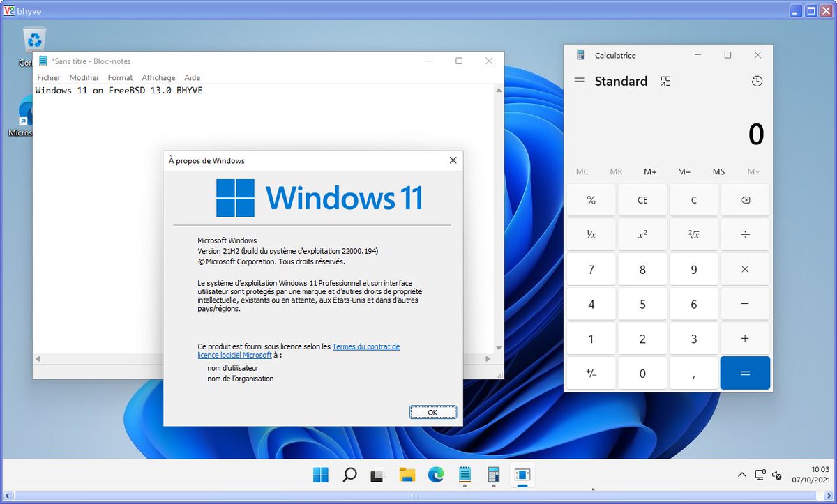837x504 pixels.
Task: Click Calculator digit 9
Action: pyautogui.click(x=693, y=269)
